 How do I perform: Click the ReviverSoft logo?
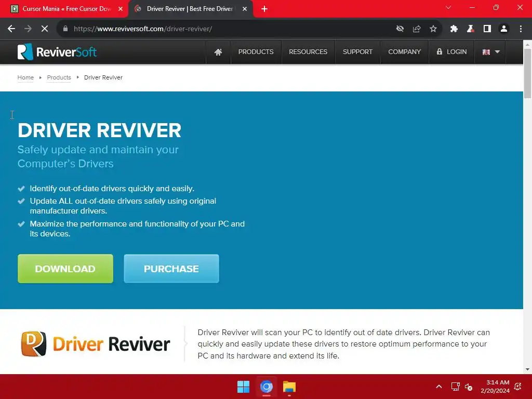point(57,52)
